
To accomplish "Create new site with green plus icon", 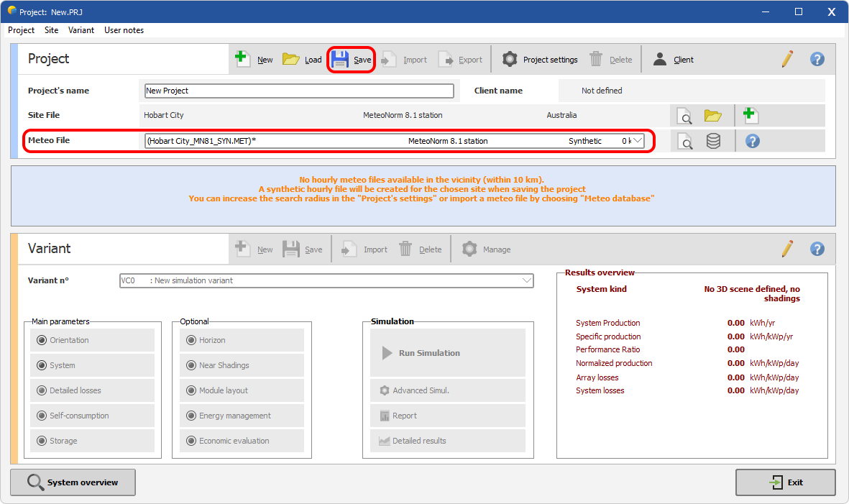I will point(751,115).
